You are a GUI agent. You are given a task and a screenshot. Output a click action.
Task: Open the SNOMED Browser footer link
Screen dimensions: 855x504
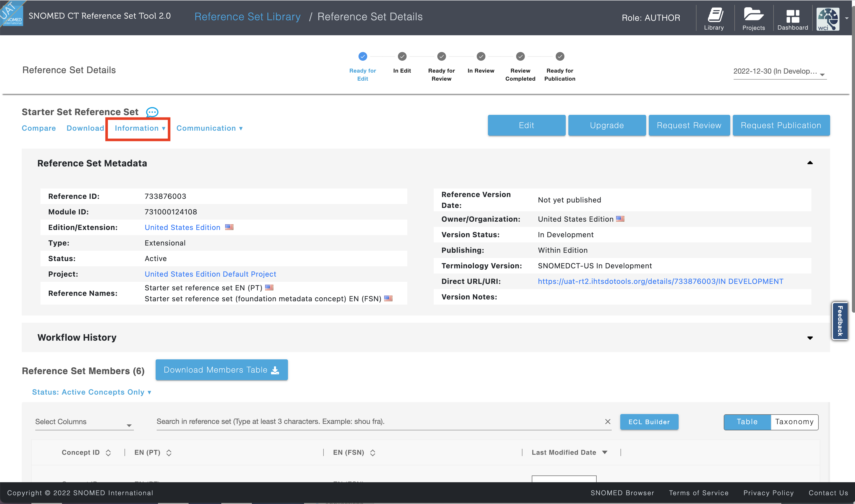click(x=622, y=493)
